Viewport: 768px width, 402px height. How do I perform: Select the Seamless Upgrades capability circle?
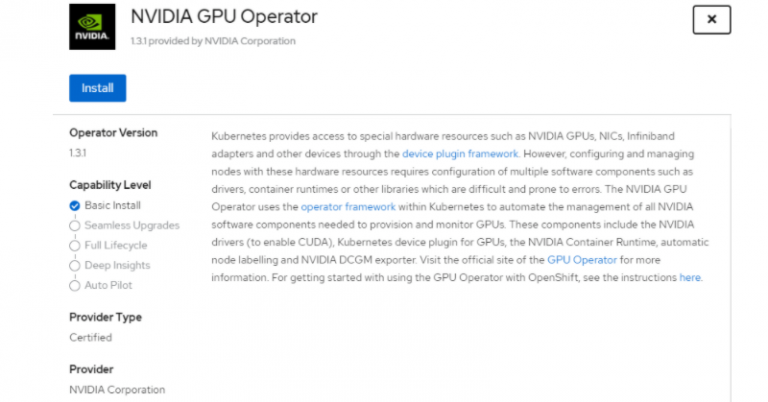(74, 226)
